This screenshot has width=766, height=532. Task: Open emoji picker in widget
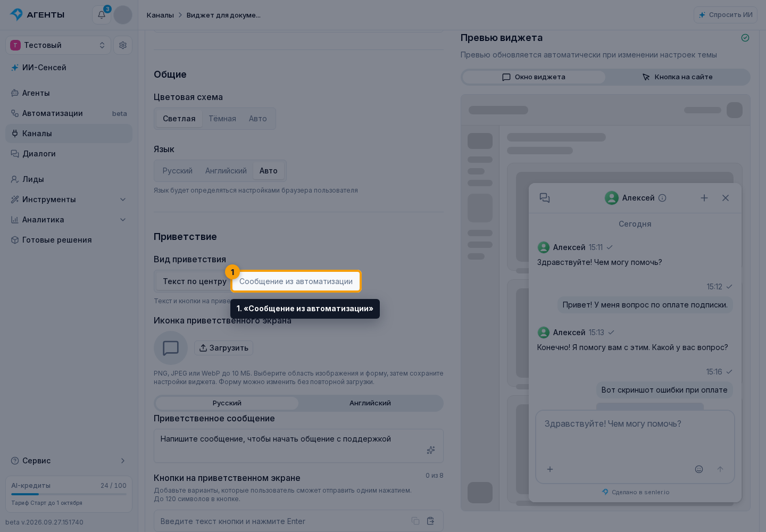click(x=699, y=469)
